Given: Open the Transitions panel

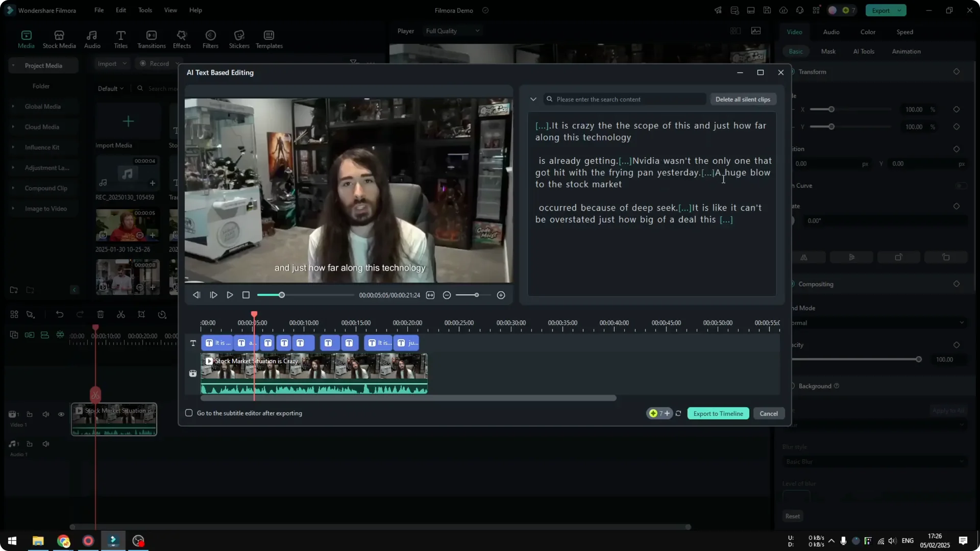Looking at the screenshot, I should pyautogui.click(x=151, y=39).
